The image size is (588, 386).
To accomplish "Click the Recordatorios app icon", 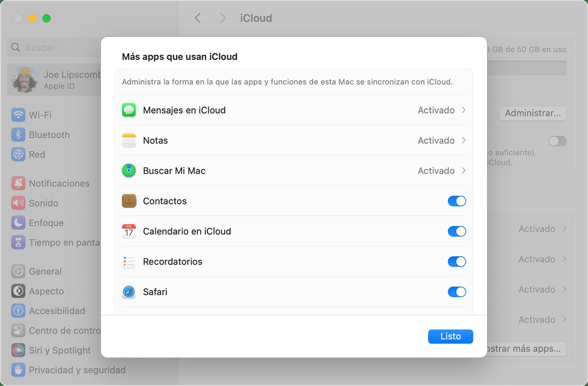I will (129, 262).
